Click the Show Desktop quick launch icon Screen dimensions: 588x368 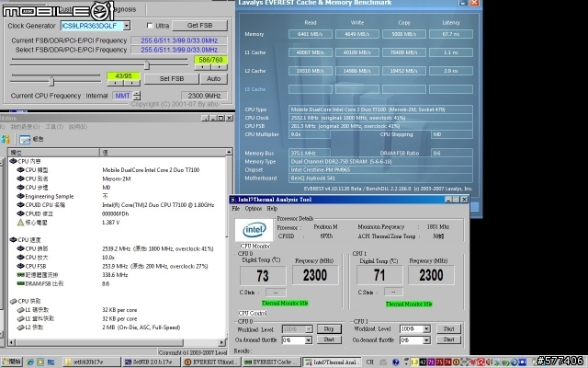[51, 362]
